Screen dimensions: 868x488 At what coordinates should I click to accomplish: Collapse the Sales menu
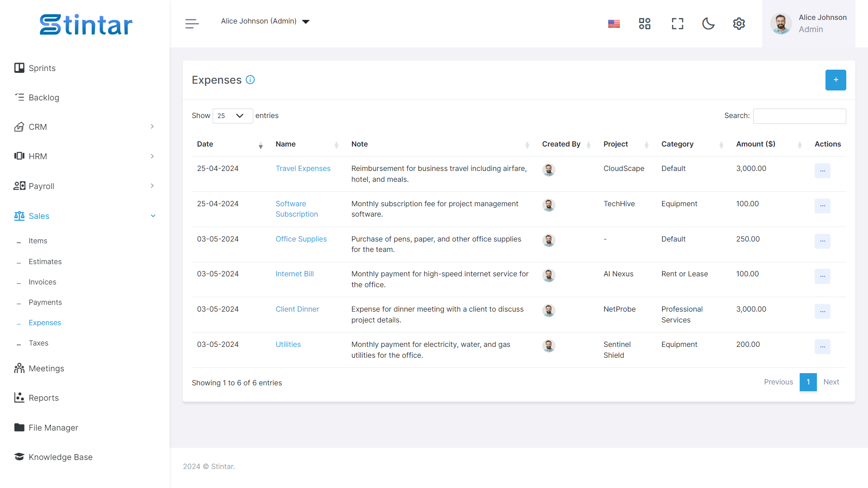click(x=85, y=216)
